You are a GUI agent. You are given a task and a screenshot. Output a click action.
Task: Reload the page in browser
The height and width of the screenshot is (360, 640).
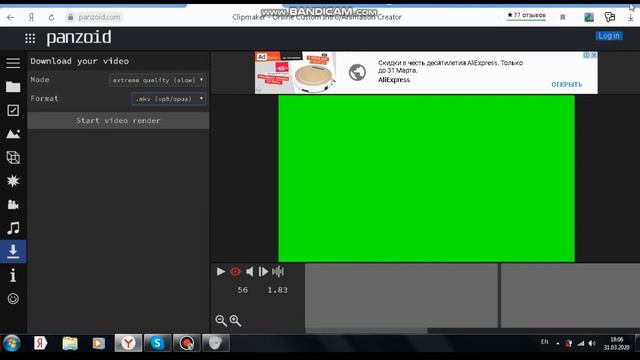[x=51, y=17]
